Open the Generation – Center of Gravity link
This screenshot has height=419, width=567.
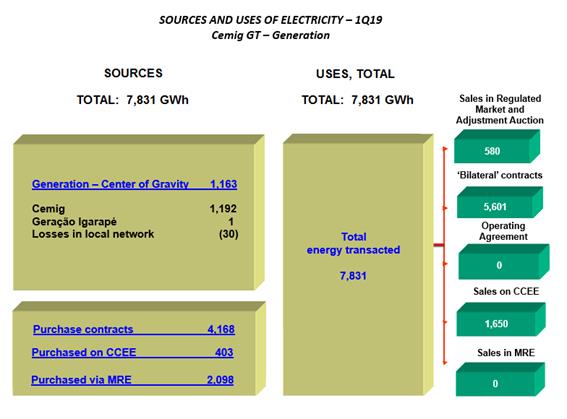click(135, 184)
